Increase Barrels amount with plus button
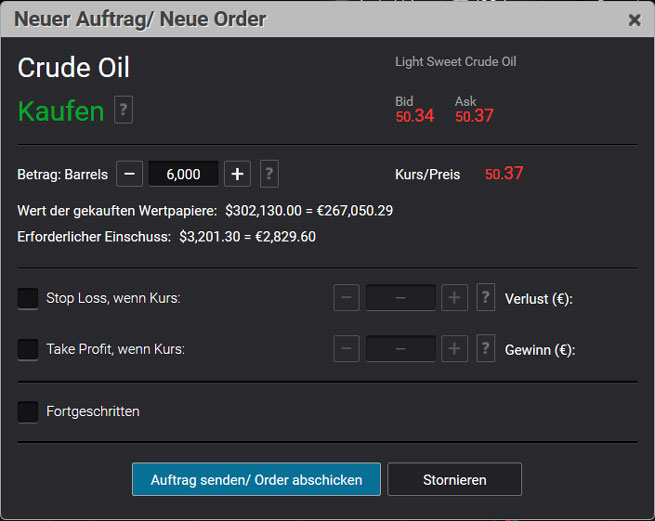655x521 pixels. [x=237, y=174]
